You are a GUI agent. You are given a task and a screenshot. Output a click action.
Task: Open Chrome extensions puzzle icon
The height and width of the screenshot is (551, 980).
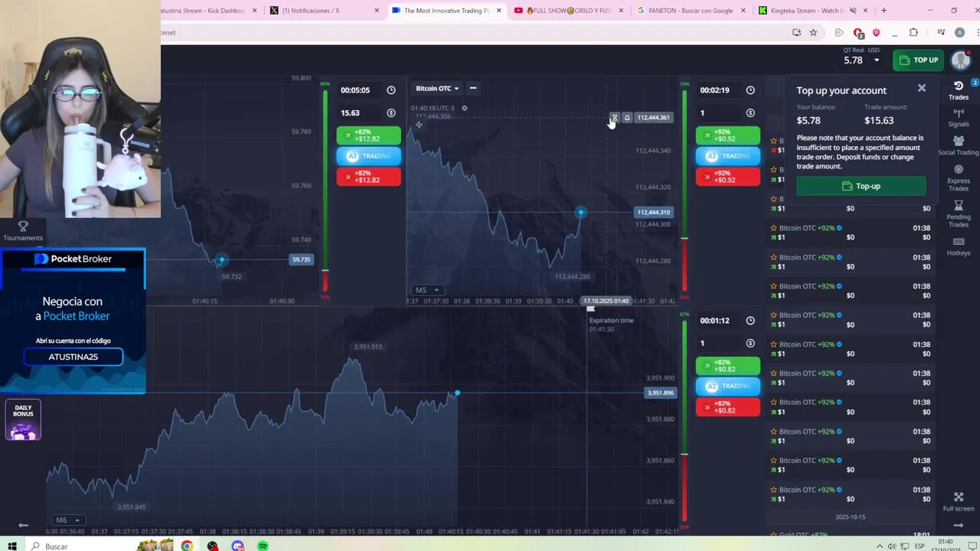point(913,32)
